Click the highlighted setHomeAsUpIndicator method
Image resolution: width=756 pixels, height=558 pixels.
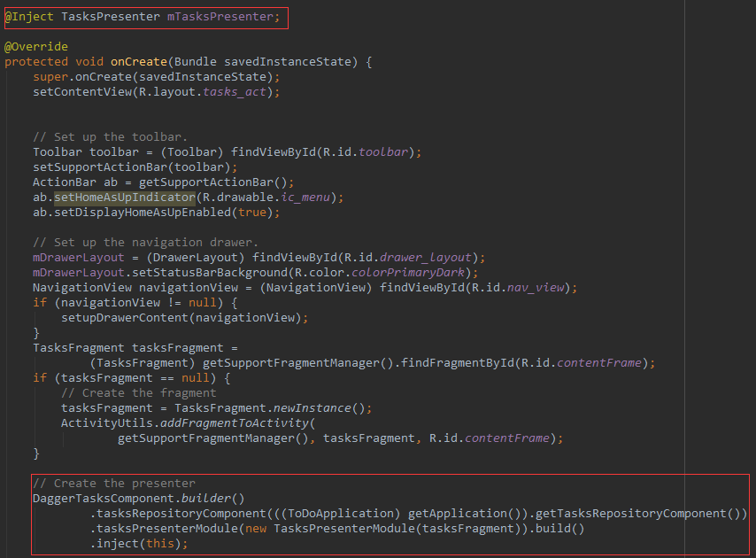125,198
